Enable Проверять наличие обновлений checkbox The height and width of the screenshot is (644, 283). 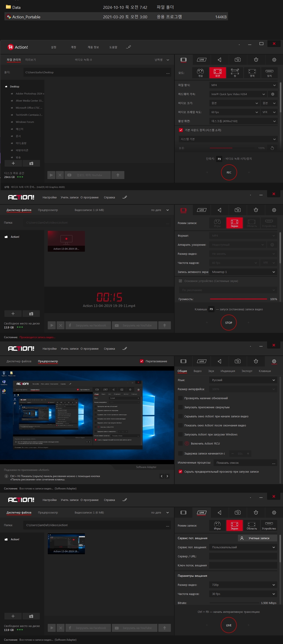[x=180, y=398]
